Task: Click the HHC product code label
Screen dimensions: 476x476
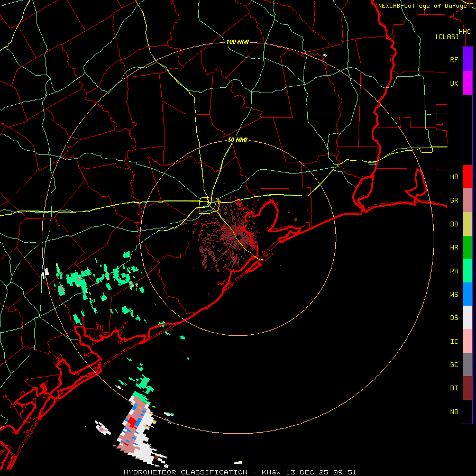Action: coord(464,32)
